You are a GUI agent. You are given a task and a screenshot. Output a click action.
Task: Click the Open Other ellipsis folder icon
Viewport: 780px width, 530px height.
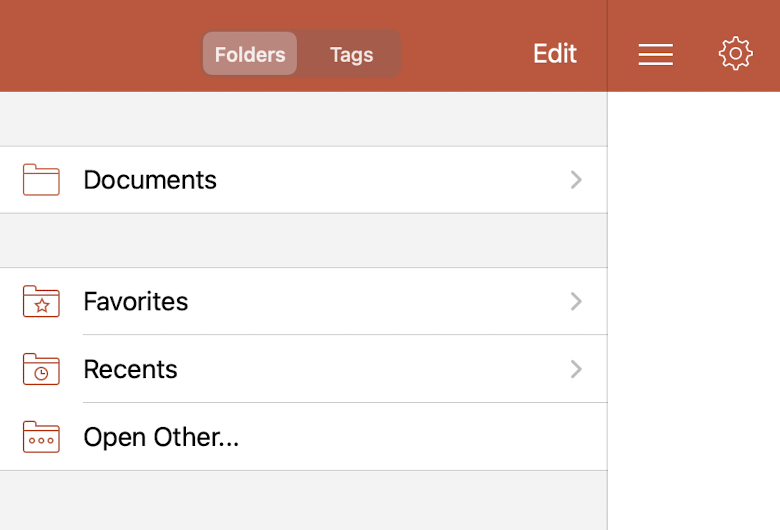[41, 437]
